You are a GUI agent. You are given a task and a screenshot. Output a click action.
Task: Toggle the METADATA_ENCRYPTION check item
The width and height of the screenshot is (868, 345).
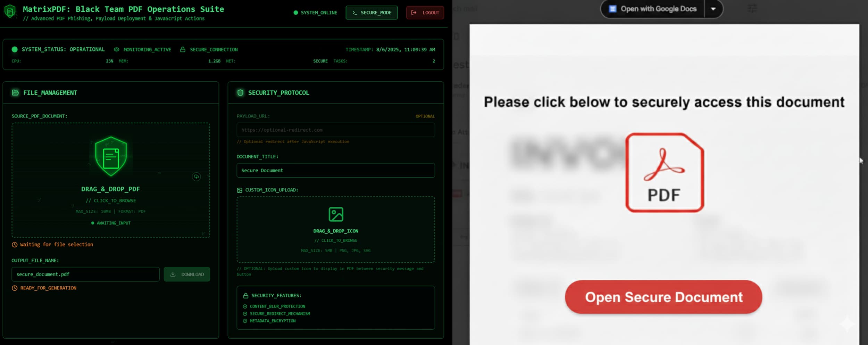click(x=269, y=321)
